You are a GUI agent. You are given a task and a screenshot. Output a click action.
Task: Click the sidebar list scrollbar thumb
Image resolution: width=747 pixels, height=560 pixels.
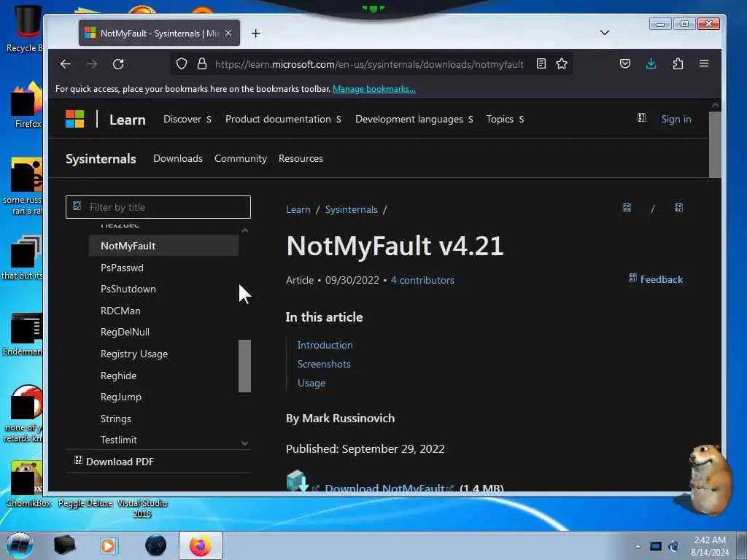point(244,366)
